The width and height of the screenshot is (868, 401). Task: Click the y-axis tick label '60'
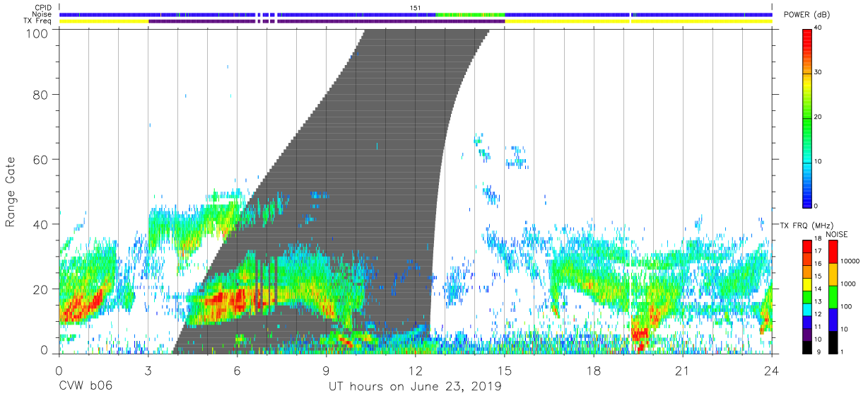[40, 159]
